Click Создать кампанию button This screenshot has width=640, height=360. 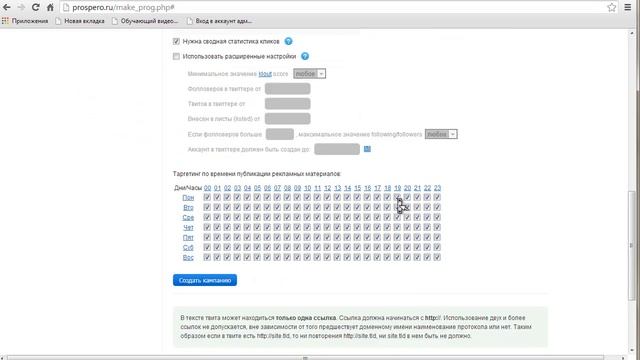pos(205,280)
